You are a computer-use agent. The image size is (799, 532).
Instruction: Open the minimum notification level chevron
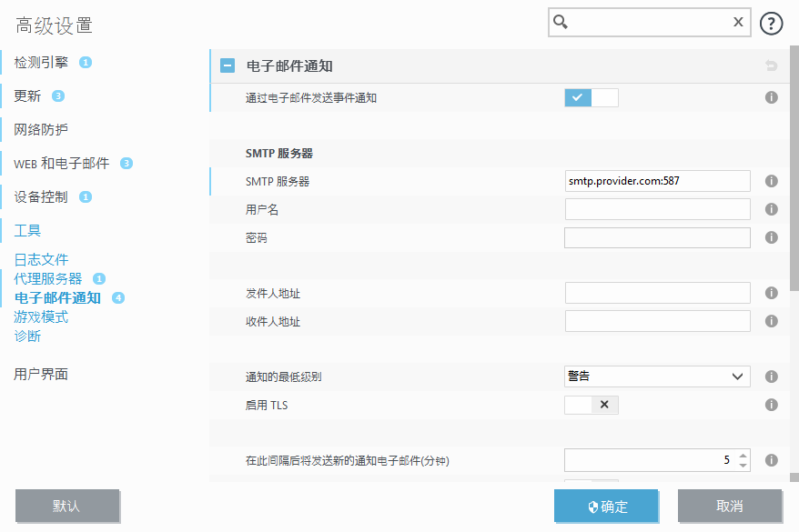coord(735,376)
